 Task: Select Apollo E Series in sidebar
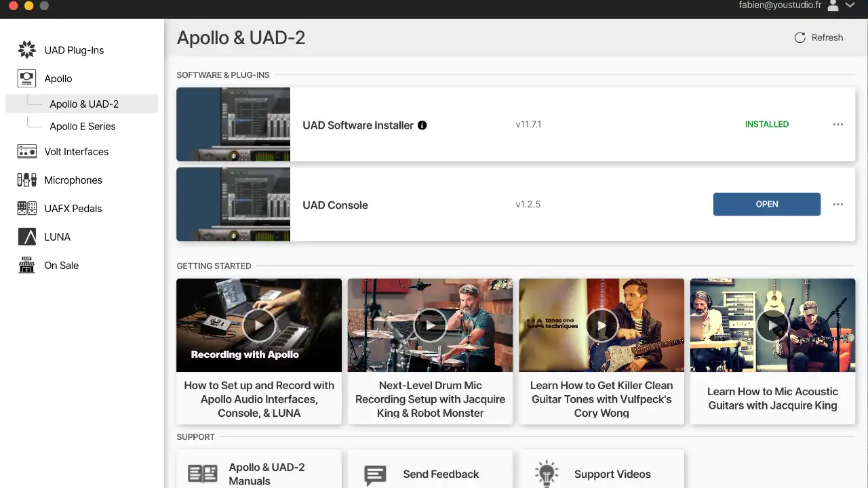point(82,126)
